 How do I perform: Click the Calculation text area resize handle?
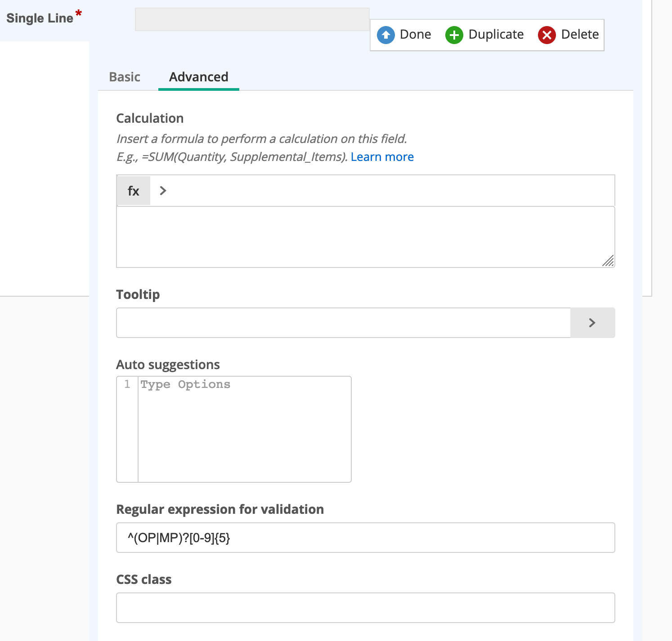tap(608, 261)
